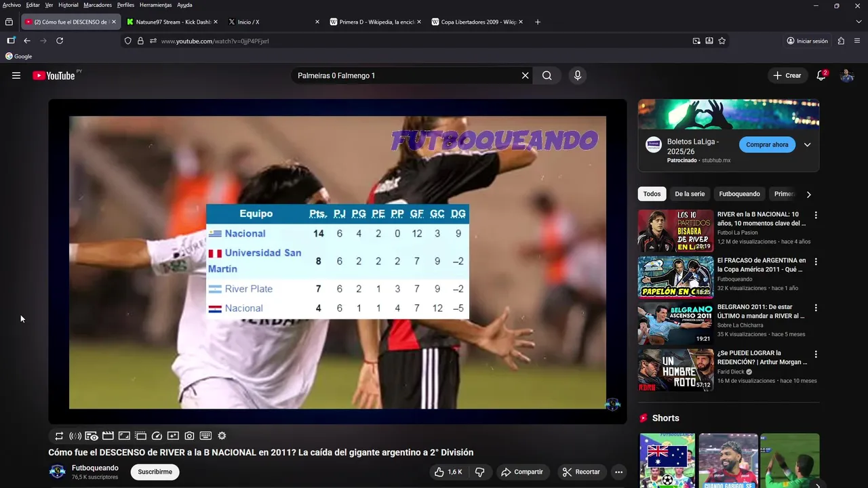Switch to Copa Libertadores 2009 tab
The height and width of the screenshot is (488, 868).
tap(477, 22)
